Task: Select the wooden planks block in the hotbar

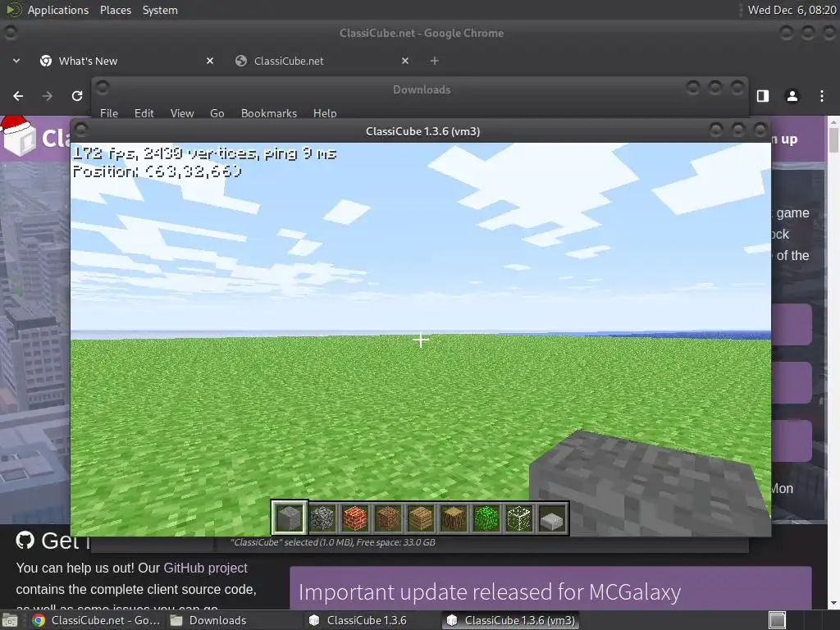Action: tap(421, 518)
